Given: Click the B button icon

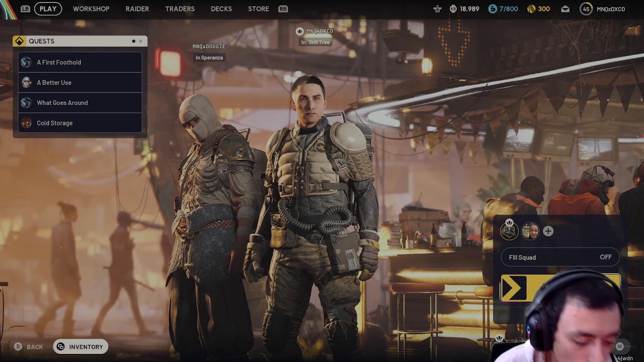Looking at the screenshot, I should coord(18,347).
